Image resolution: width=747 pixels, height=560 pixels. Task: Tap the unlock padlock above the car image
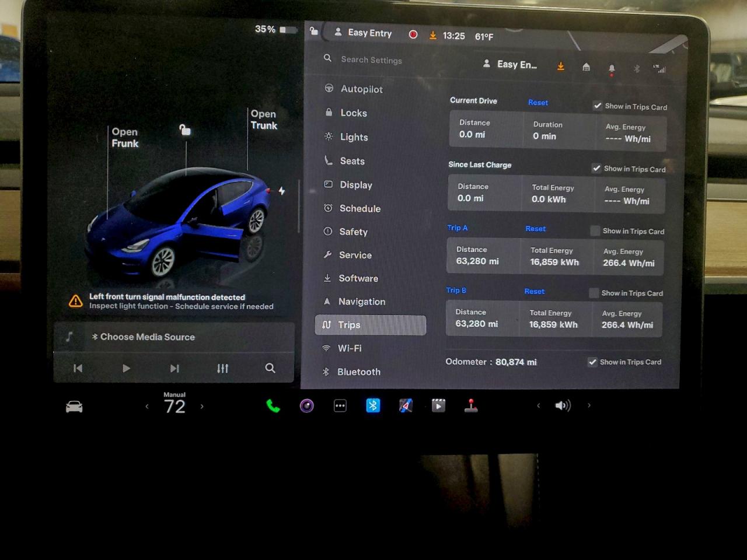coord(185,129)
